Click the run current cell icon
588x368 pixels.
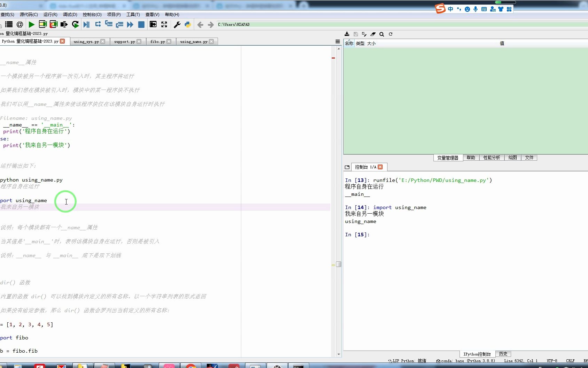coord(42,24)
